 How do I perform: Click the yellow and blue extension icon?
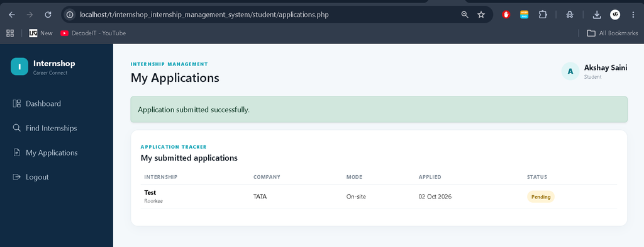[524, 15]
